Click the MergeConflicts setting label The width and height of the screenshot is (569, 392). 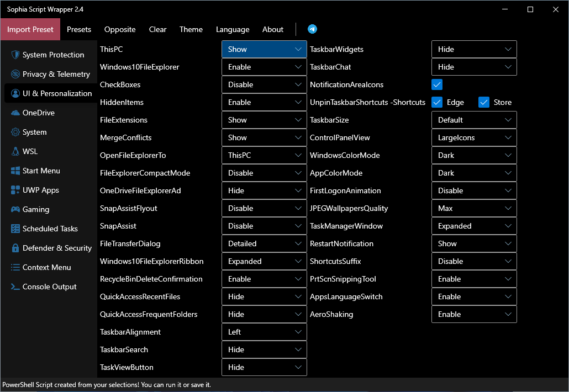[x=125, y=138]
